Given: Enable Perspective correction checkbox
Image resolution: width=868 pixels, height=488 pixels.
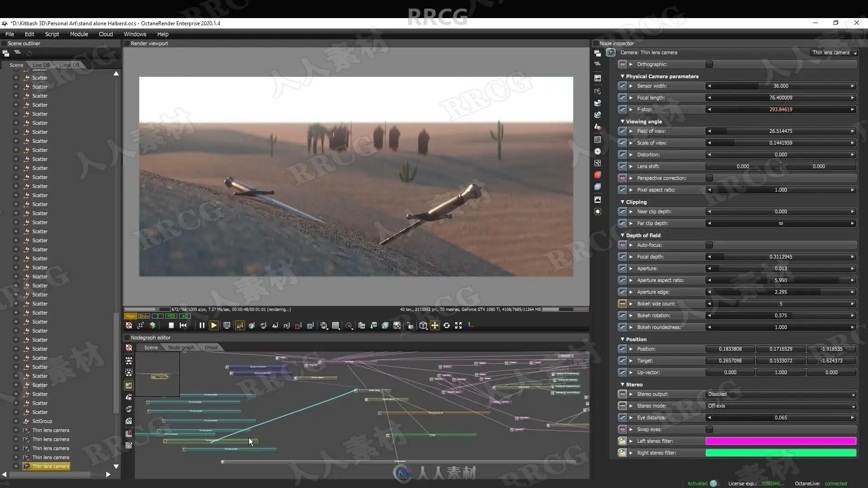Looking at the screenshot, I should tap(709, 178).
